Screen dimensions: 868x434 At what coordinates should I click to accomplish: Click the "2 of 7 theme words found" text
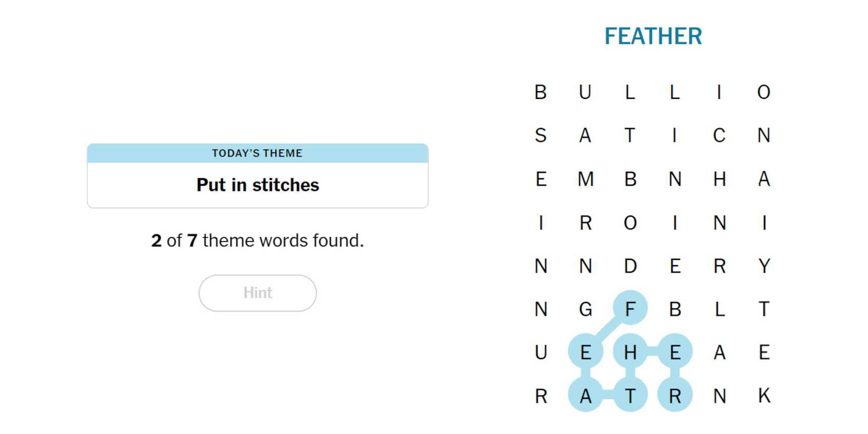257,240
